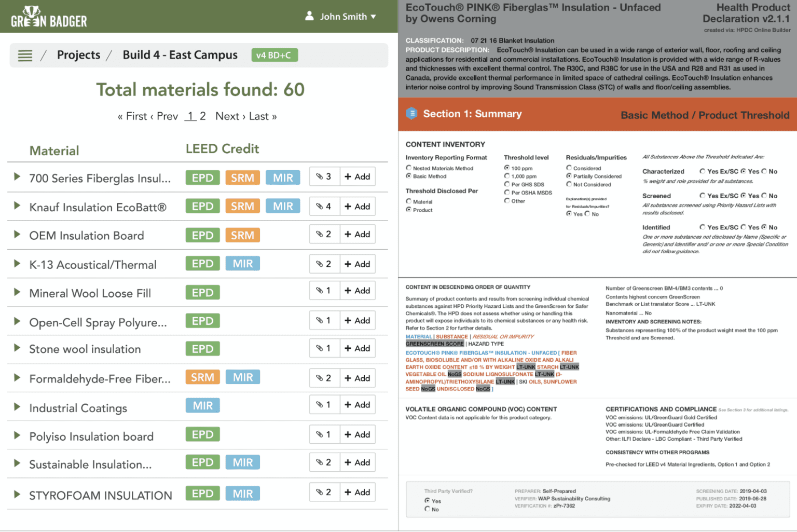Click SRM badge for Formaldehyde-Free Fiber
The width and height of the screenshot is (797, 532).
click(203, 377)
